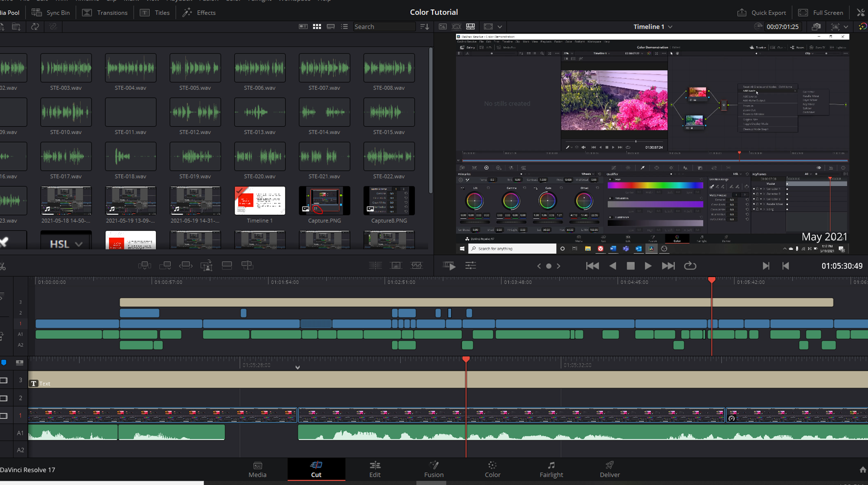Image resolution: width=868 pixels, height=485 pixels.
Task: Open the sort order options beside search
Action: click(424, 26)
